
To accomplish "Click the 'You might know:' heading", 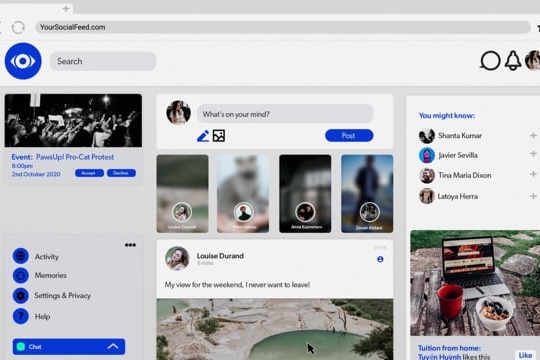I will 447,116.
